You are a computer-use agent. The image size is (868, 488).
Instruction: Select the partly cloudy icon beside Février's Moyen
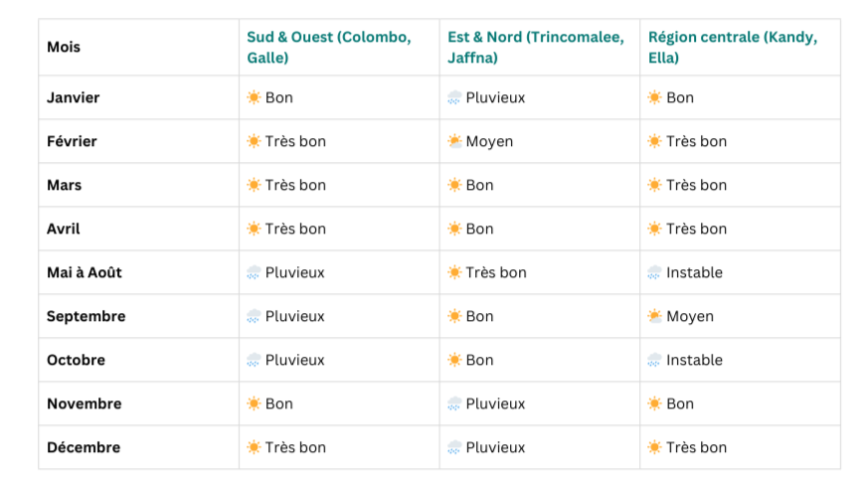pyautogui.click(x=454, y=141)
